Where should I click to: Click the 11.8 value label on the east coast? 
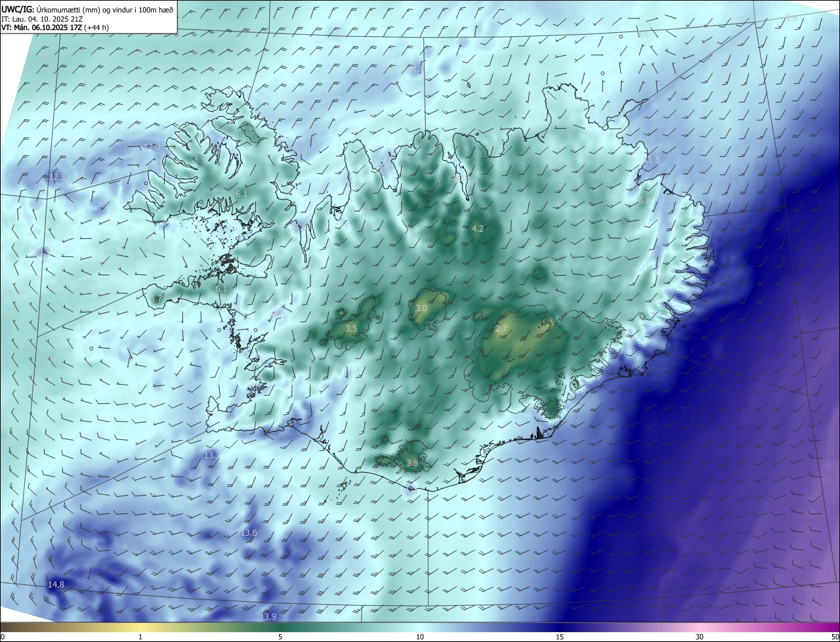click(652, 160)
